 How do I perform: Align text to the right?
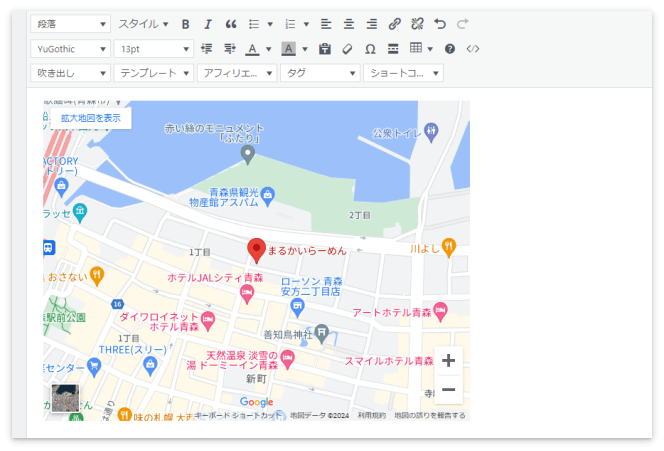click(x=371, y=24)
